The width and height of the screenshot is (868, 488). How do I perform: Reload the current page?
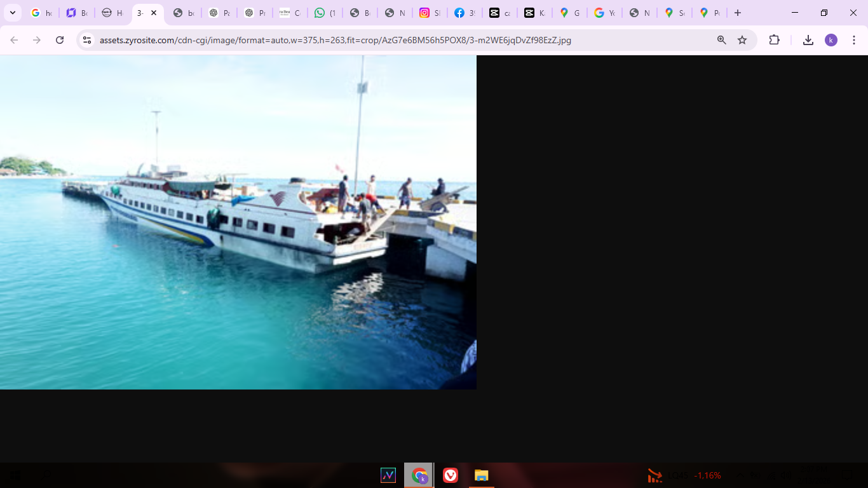[x=60, y=40]
